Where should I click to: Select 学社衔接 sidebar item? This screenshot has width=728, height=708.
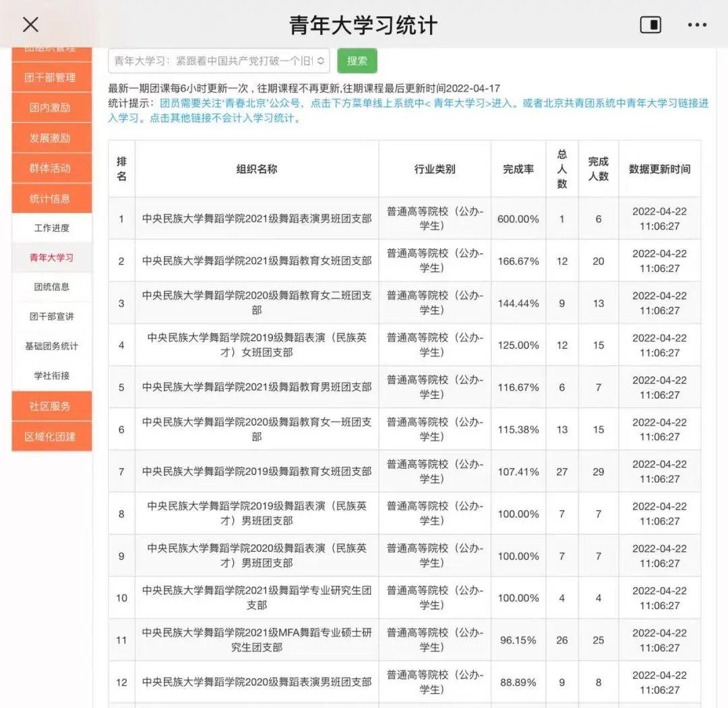coord(51,376)
